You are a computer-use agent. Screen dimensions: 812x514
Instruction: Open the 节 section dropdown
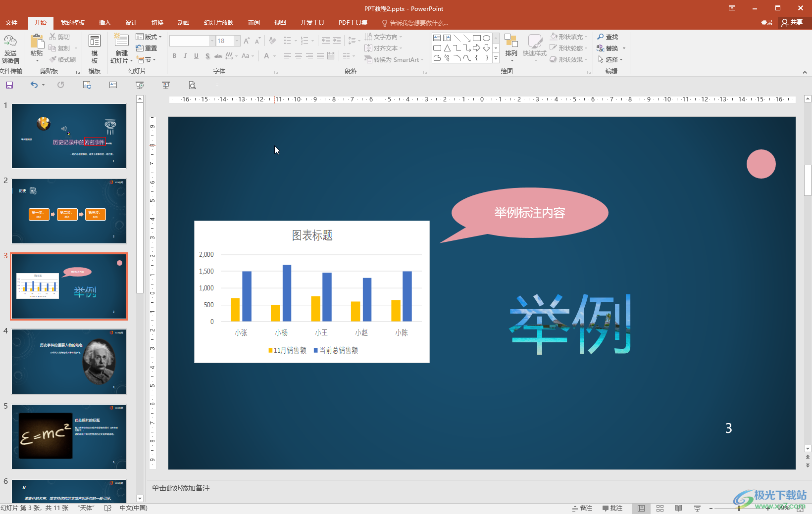(146, 59)
